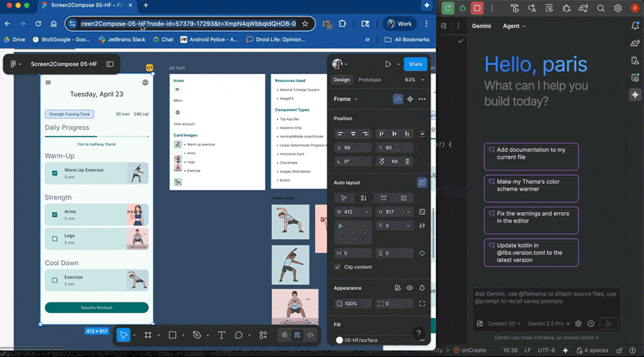Toggle Dev Mode code icon in bottom toolbar
The width and height of the screenshot is (644, 357).
point(310,336)
